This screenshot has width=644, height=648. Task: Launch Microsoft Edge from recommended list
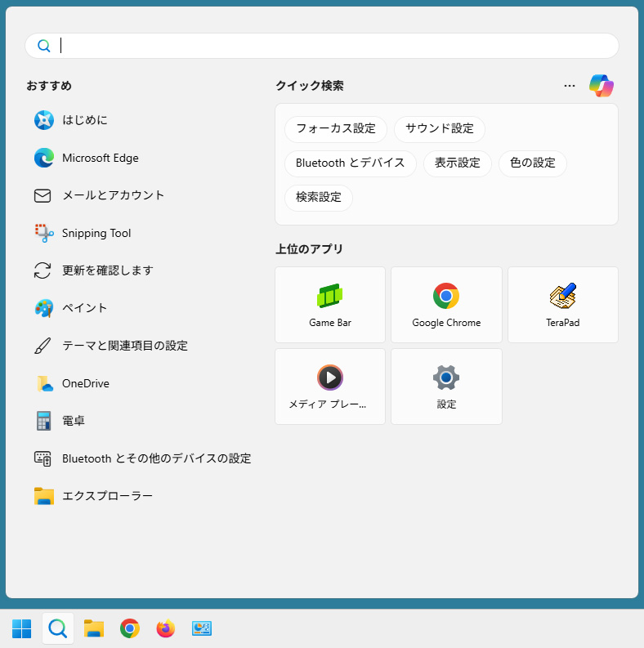pos(100,158)
